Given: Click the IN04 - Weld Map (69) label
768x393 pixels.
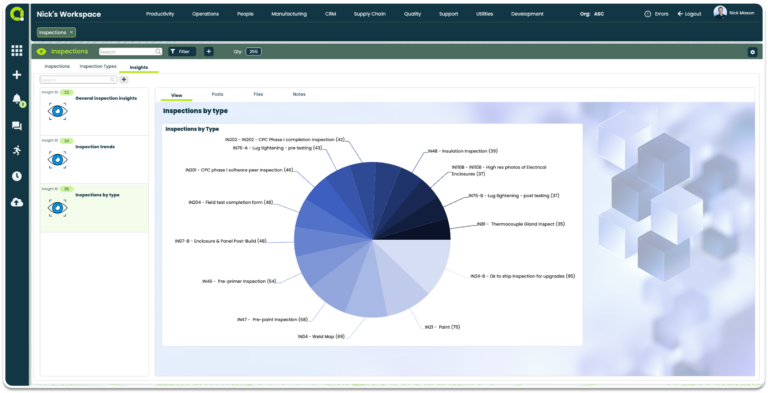Looking at the screenshot, I should point(321,337).
